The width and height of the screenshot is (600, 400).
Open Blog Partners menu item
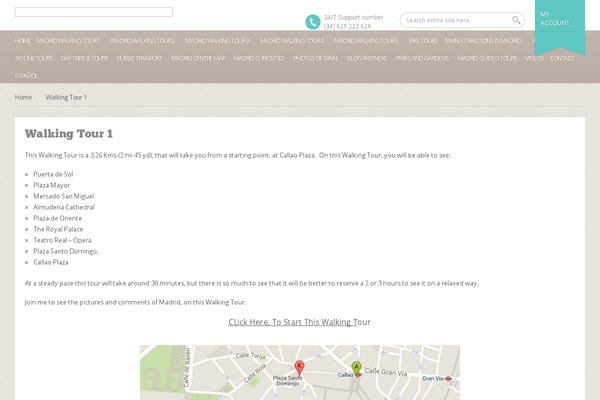367,58
